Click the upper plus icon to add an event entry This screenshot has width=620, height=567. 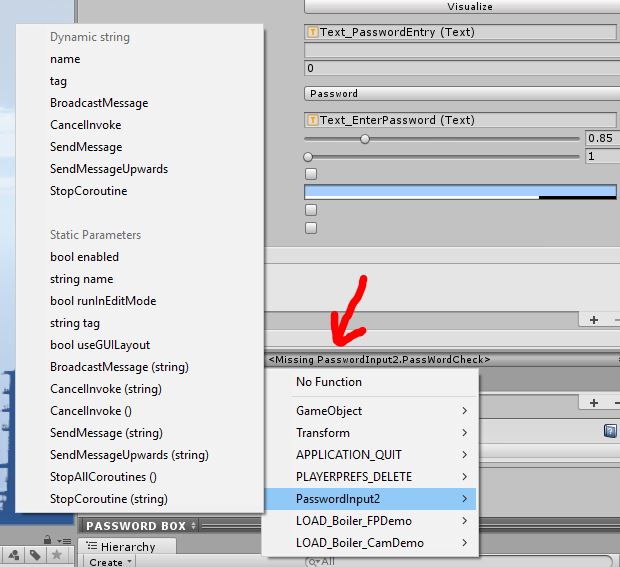tap(593, 320)
